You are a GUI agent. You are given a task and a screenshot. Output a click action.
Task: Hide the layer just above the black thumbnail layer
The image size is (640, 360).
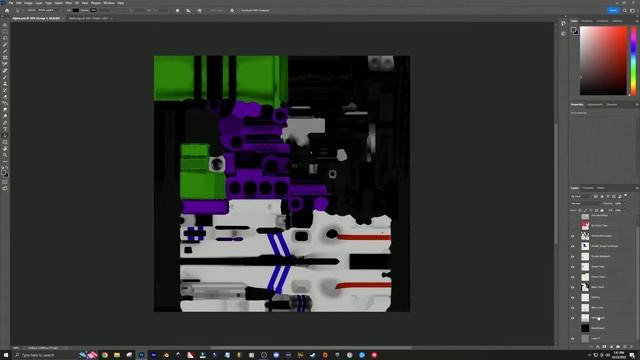click(x=572, y=318)
